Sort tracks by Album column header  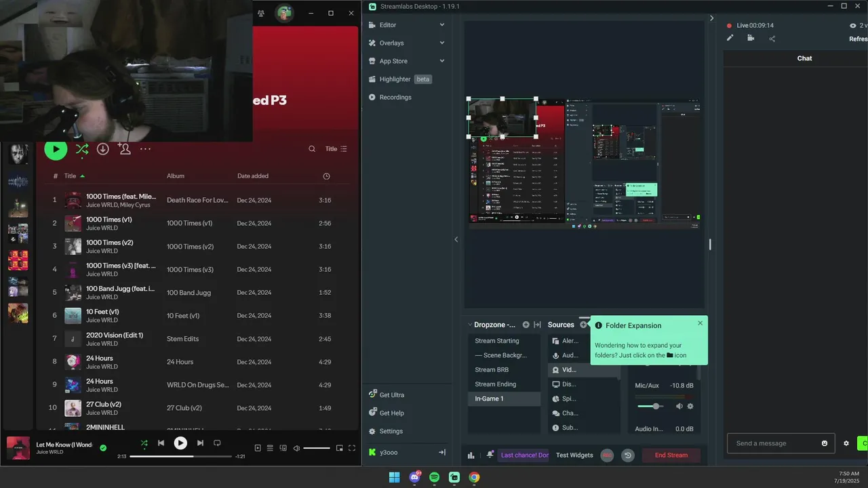click(176, 176)
